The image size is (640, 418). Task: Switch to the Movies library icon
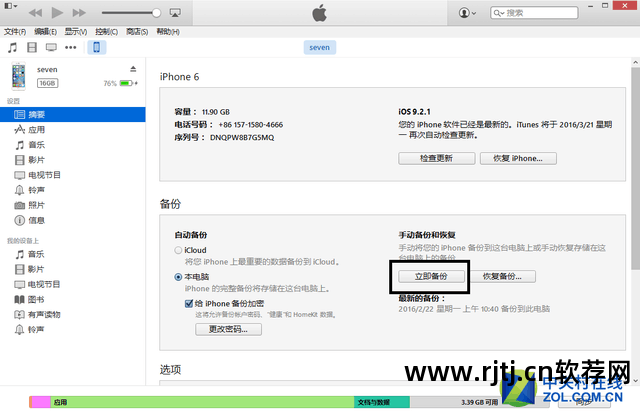pos(32,47)
